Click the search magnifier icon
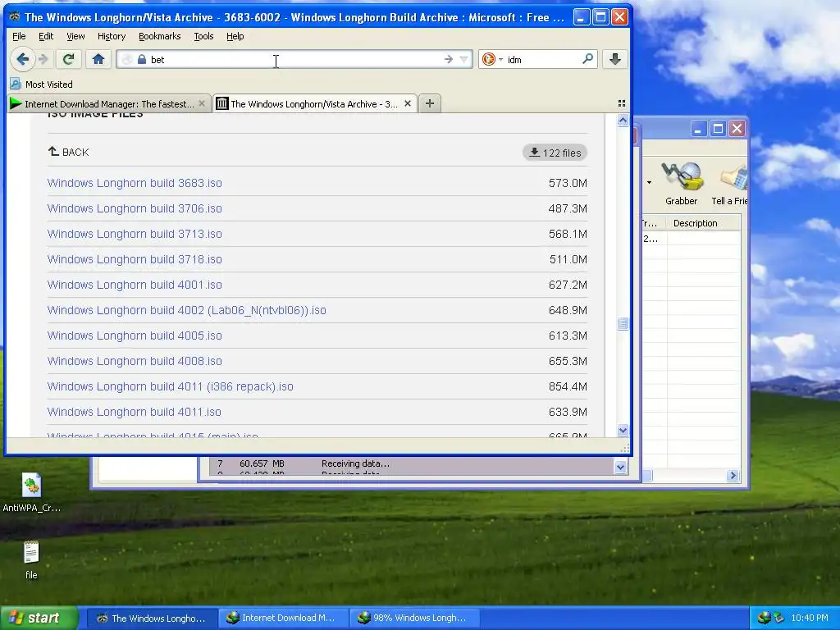 (x=587, y=59)
